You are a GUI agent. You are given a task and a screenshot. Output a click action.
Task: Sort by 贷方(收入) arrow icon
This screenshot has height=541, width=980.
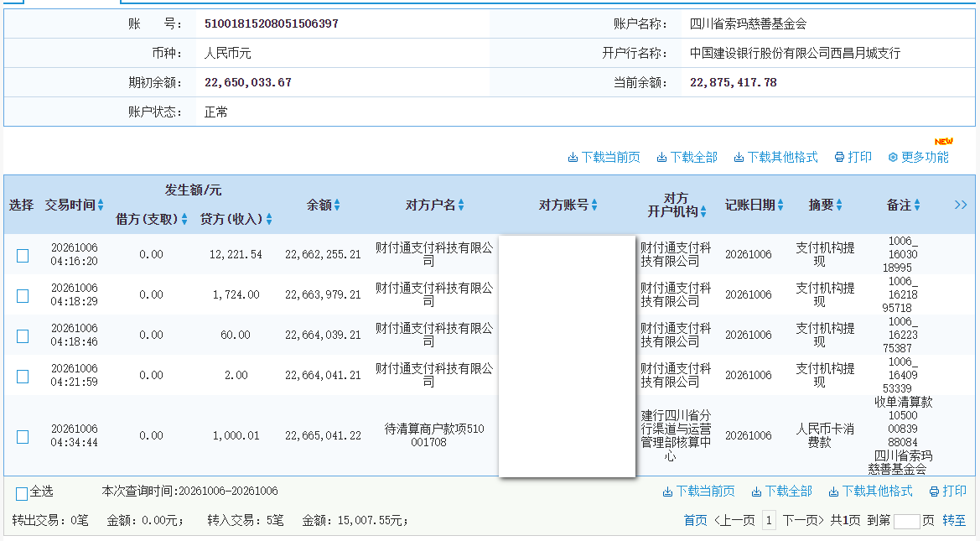coord(269,219)
